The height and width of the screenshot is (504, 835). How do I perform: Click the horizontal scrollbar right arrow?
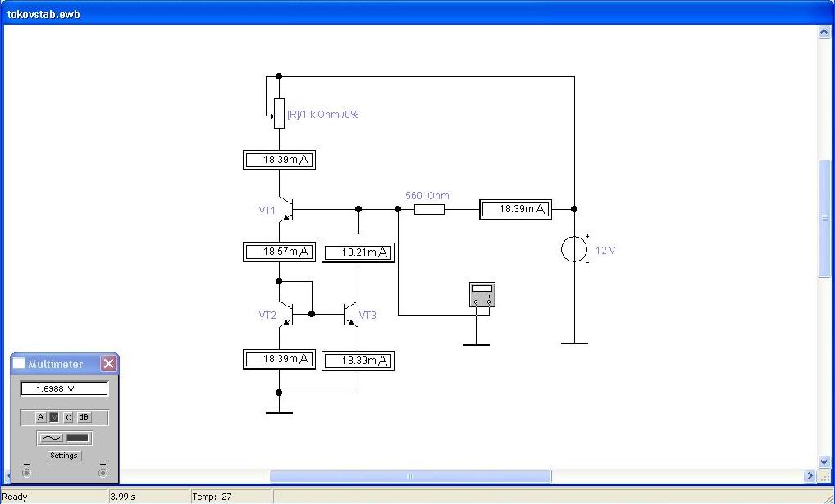[x=811, y=476]
